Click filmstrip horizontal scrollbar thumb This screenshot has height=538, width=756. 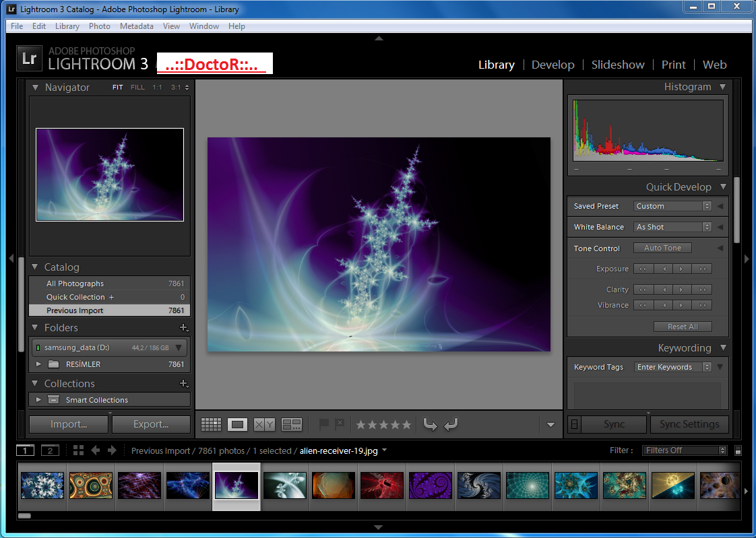click(24, 516)
